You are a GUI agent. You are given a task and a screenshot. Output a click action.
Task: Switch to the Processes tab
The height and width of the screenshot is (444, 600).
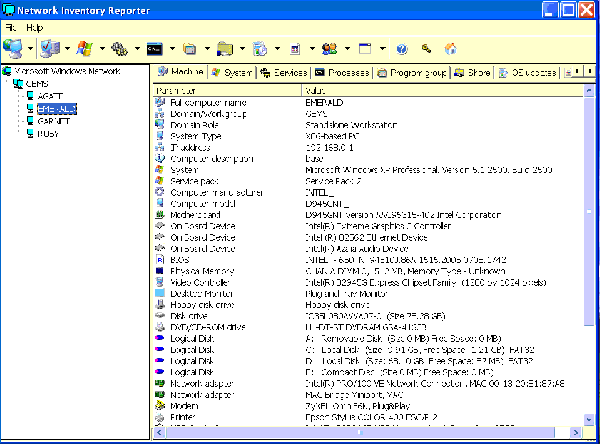click(342, 73)
